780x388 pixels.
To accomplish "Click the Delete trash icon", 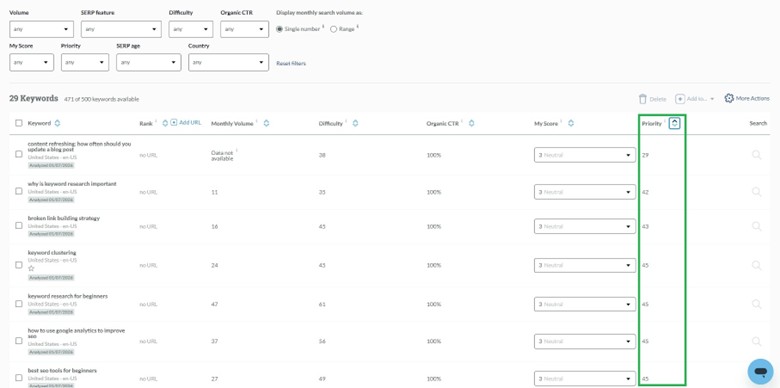I will click(x=643, y=99).
